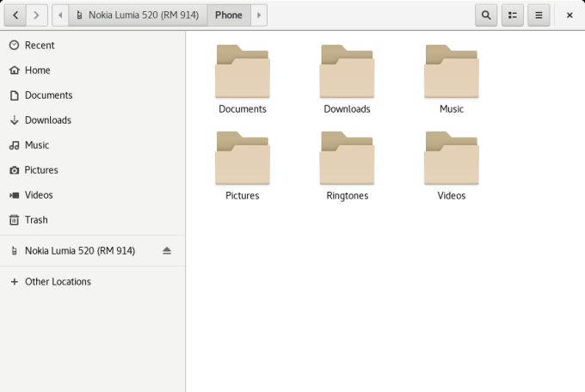Select the Documents folder icon
The image size is (585, 392).
(x=243, y=72)
